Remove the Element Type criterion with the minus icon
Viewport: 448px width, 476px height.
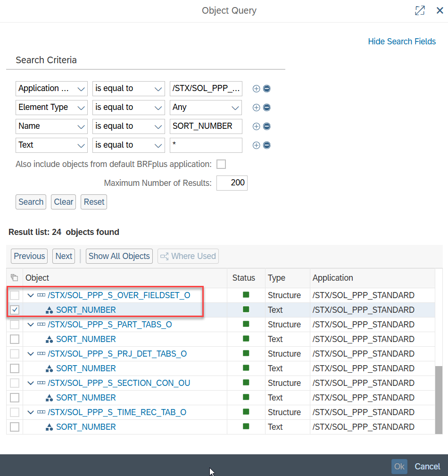pos(267,108)
